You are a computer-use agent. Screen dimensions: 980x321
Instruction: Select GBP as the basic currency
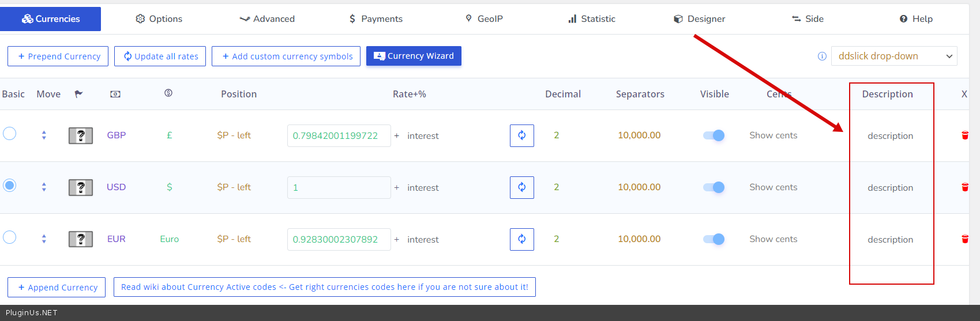click(10, 134)
